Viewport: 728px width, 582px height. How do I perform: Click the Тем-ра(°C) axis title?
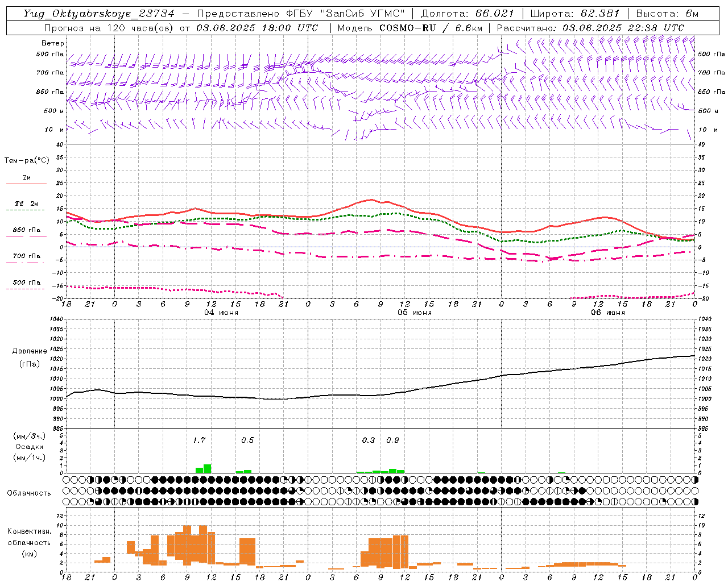[27, 161]
